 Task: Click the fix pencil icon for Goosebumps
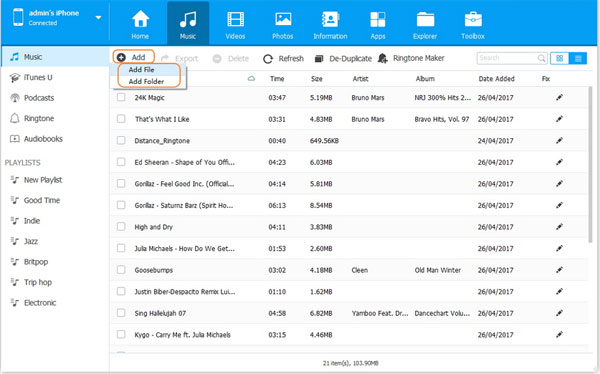(x=559, y=270)
